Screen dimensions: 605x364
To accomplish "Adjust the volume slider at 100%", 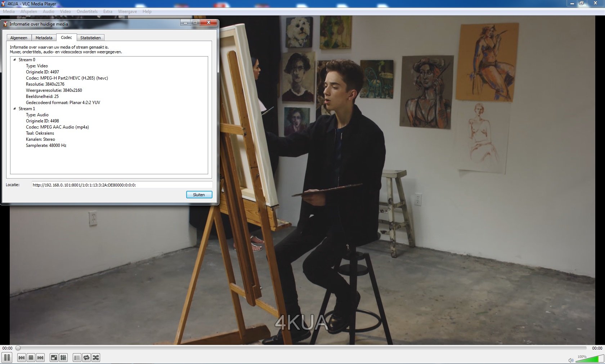I will (x=590, y=359).
